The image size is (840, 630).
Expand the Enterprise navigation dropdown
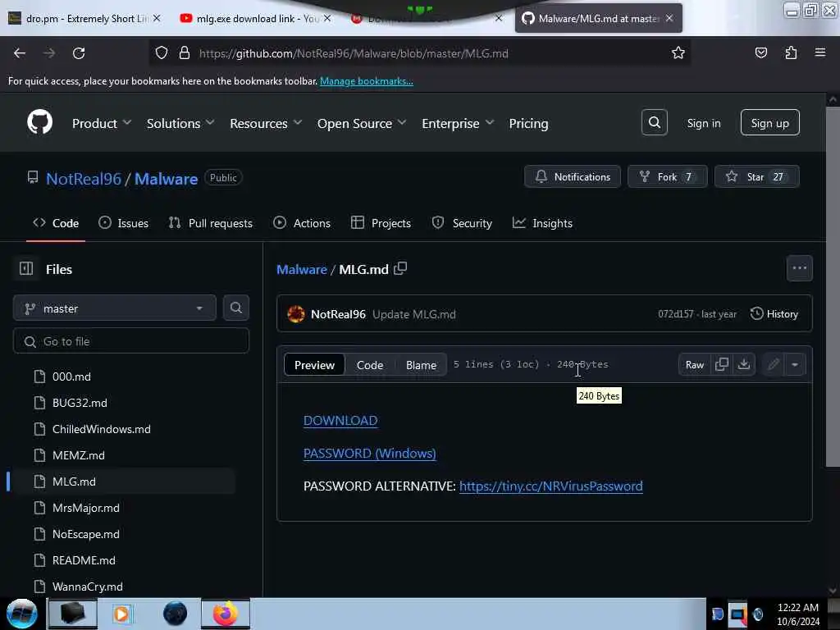click(458, 123)
